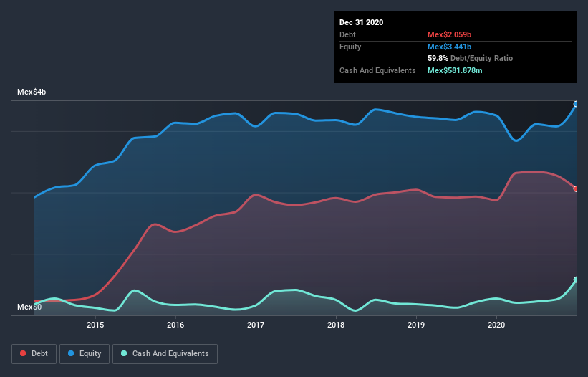Screen dimensions: 588x377
Task: Toggle Cash And Equivalents legend button
Action: tap(165, 354)
